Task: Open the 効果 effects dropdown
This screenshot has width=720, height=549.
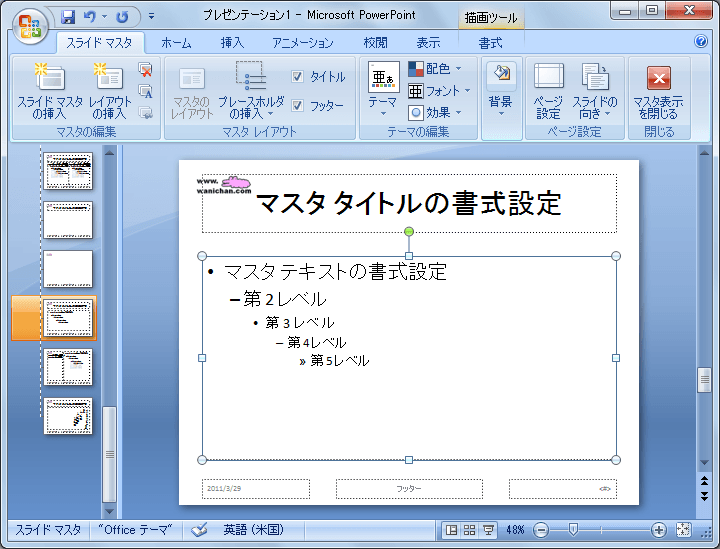Action: pyautogui.click(x=434, y=112)
